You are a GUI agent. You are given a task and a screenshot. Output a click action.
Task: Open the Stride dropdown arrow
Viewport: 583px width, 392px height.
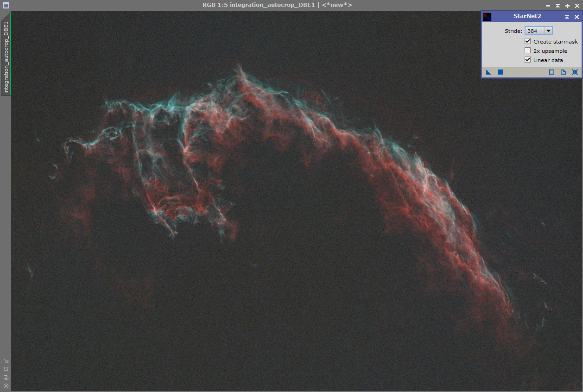(548, 31)
